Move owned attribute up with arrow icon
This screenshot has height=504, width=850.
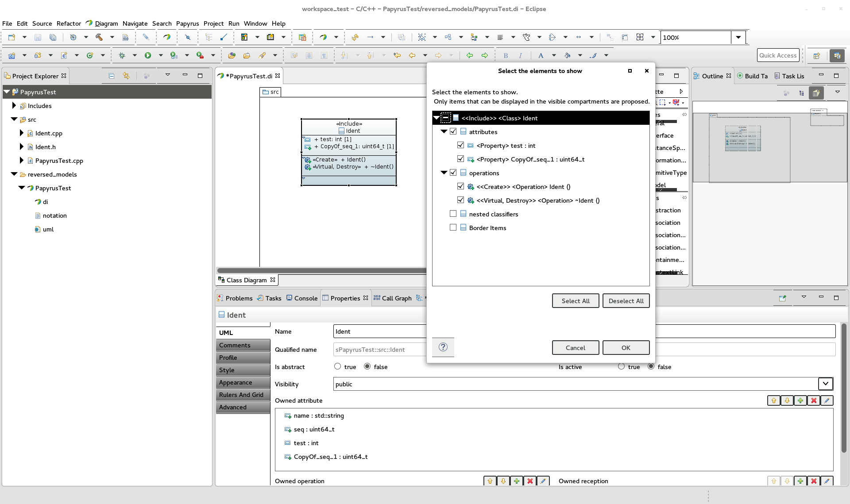click(774, 400)
